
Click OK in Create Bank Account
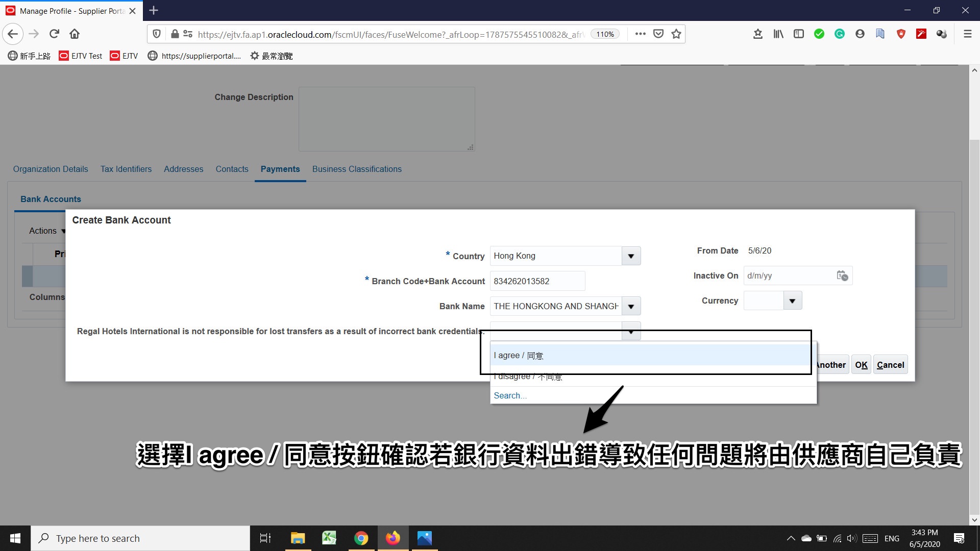tap(861, 365)
